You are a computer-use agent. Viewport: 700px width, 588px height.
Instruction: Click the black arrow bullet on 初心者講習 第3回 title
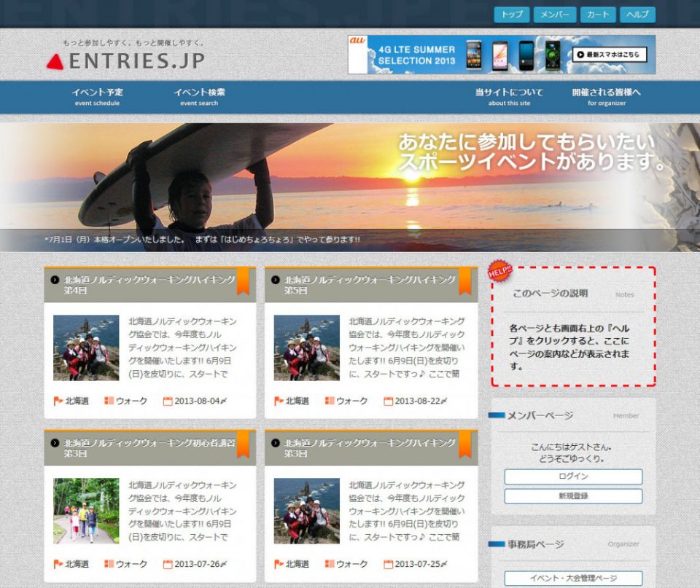(55, 443)
